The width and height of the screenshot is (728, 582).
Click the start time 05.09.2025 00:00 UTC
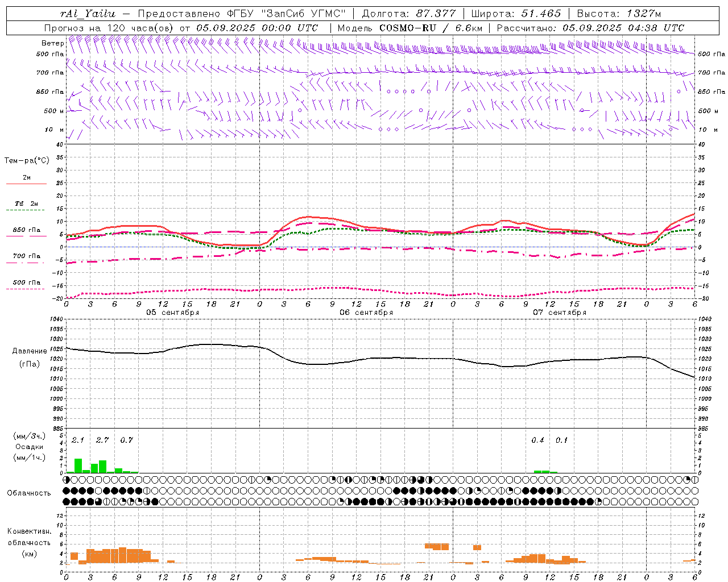(257, 28)
